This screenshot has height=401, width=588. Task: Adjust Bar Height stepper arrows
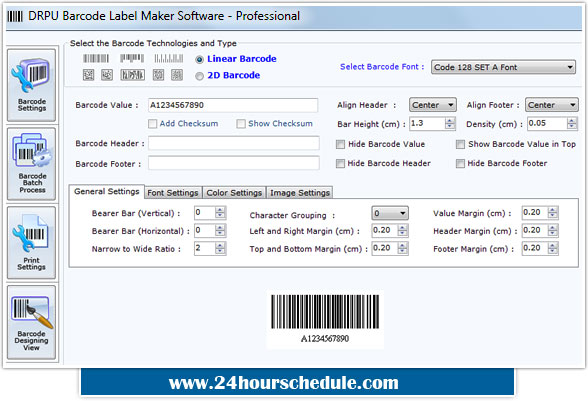pos(450,123)
